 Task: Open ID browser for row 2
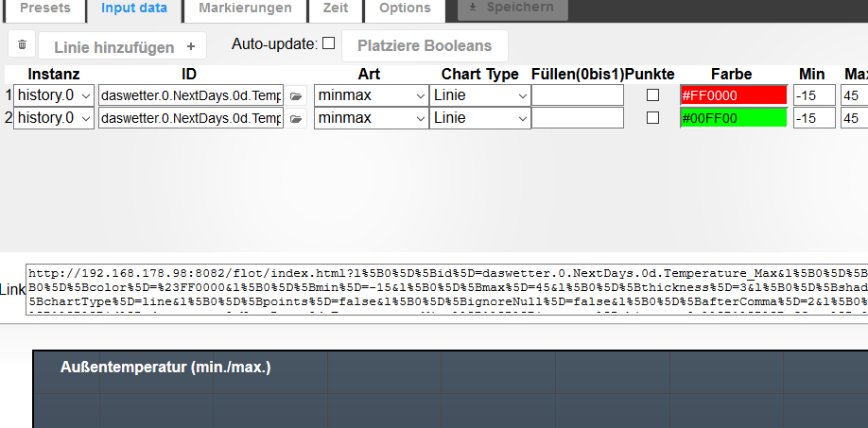(296, 118)
